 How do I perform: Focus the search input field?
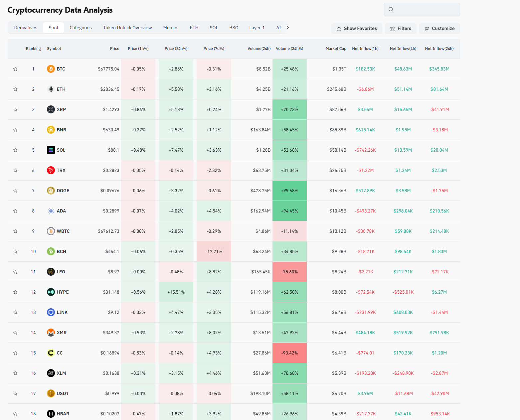tap(426, 9)
